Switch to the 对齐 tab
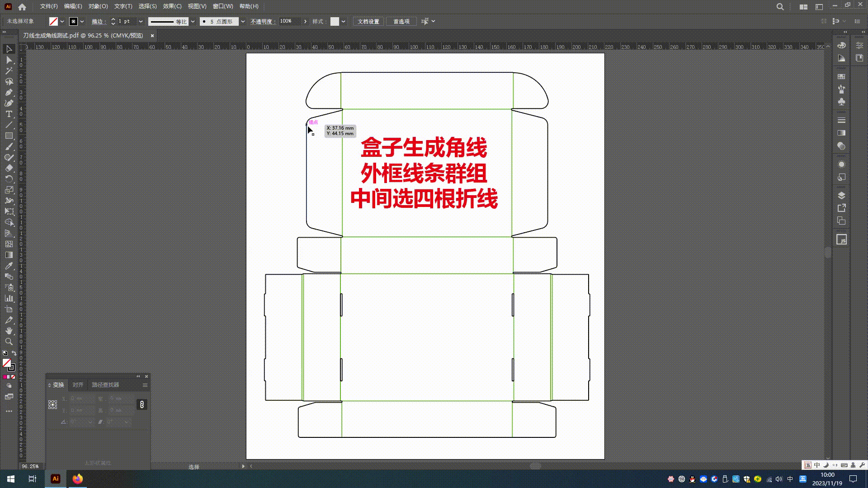 [x=78, y=385]
